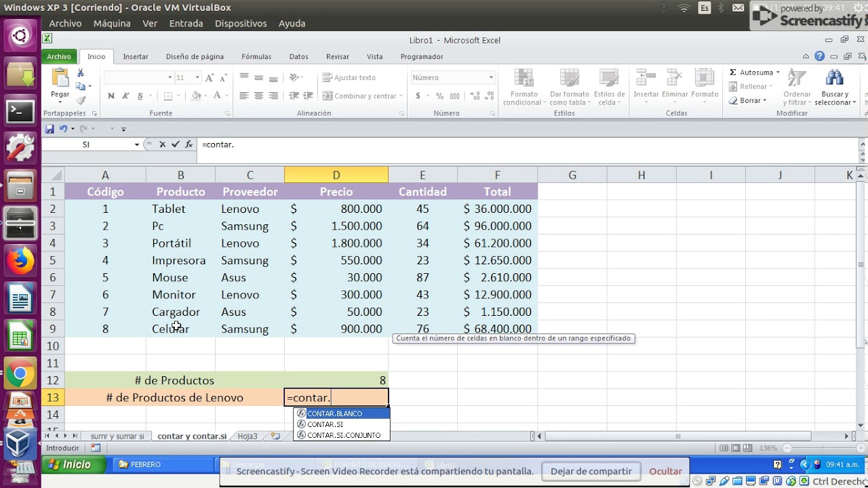Screen dimensions: 868x488
Task: Increase font size with the larger A icon
Action: pos(210,77)
